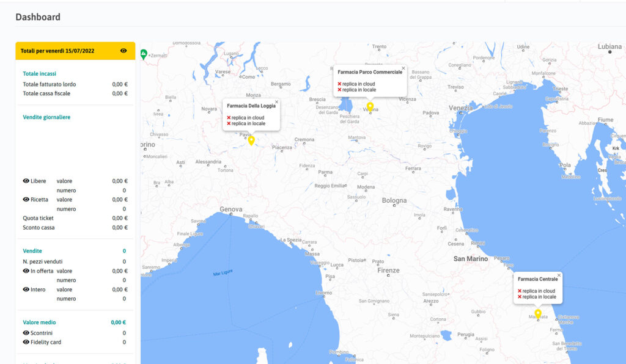Toggle visibility of Fidelity card row
This screenshot has width=626, height=364.
click(26, 342)
